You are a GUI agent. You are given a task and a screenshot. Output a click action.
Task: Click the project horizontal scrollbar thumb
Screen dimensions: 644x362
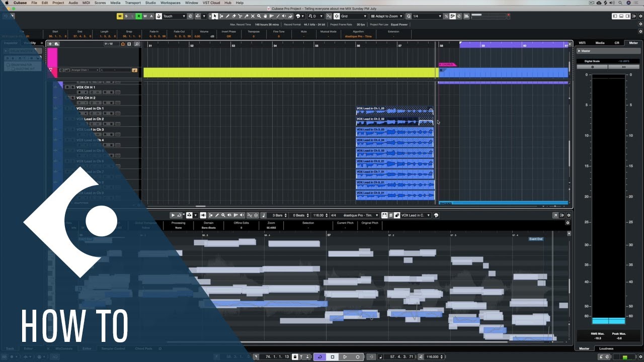(x=200, y=206)
